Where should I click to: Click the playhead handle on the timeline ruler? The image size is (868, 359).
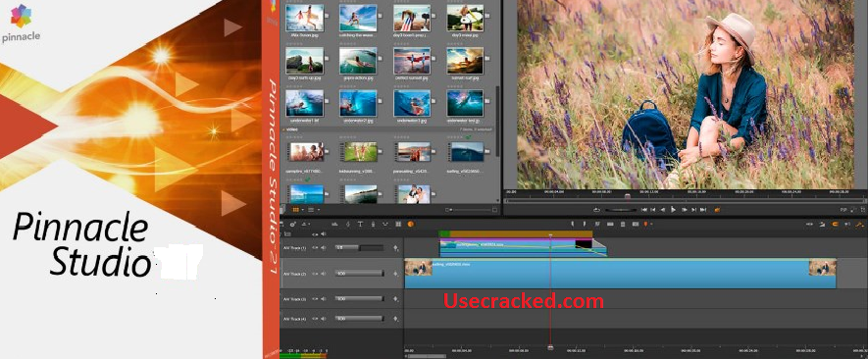click(550, 347)
